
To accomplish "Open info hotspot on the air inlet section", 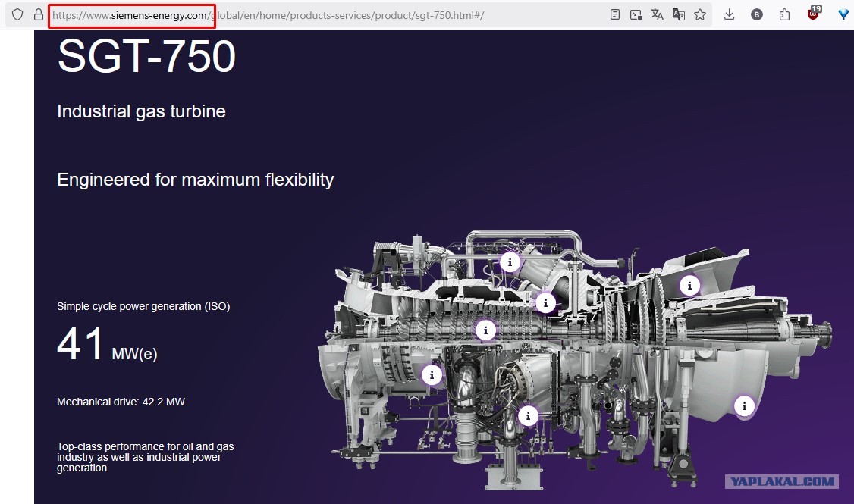I will tap(432, 375).
